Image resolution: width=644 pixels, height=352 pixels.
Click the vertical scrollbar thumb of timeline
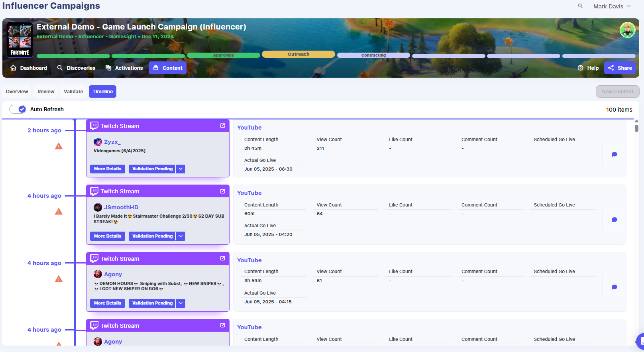pyautogui.click(x=636, y=128)
